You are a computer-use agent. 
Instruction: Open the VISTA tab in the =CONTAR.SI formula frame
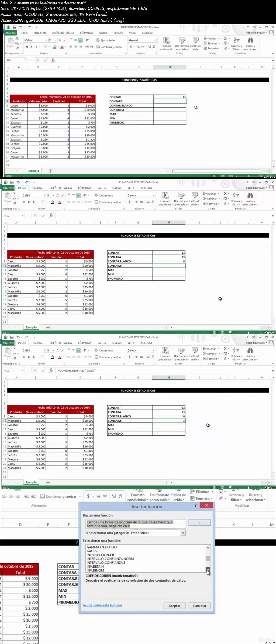coord(131,343)
